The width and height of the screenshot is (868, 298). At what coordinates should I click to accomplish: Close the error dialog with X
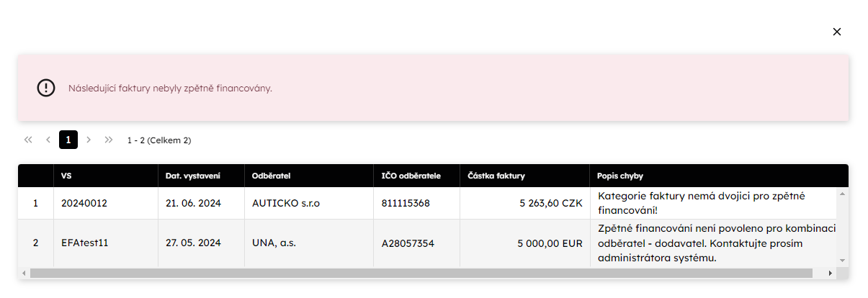tap(836, 32)
